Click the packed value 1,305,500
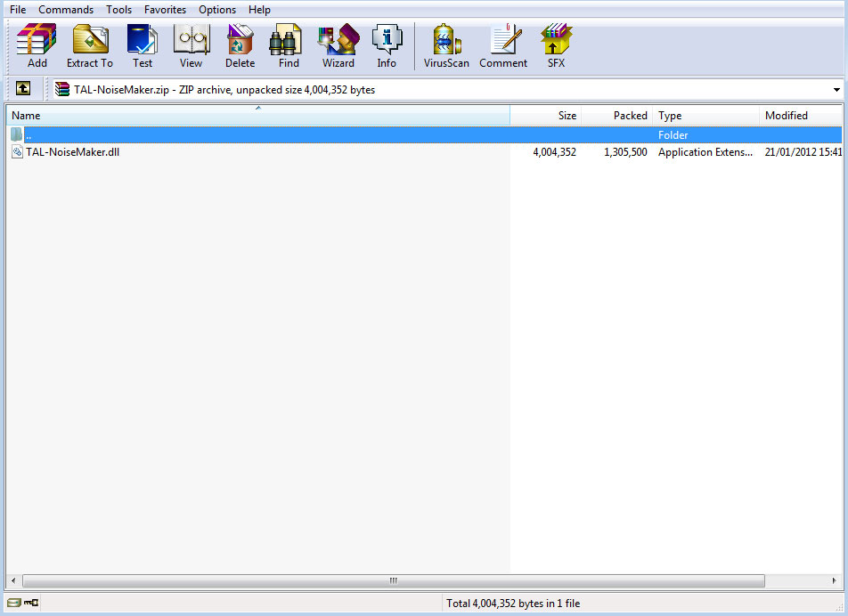This screenshot has width=848, height=616. click(x=625, y=152)
